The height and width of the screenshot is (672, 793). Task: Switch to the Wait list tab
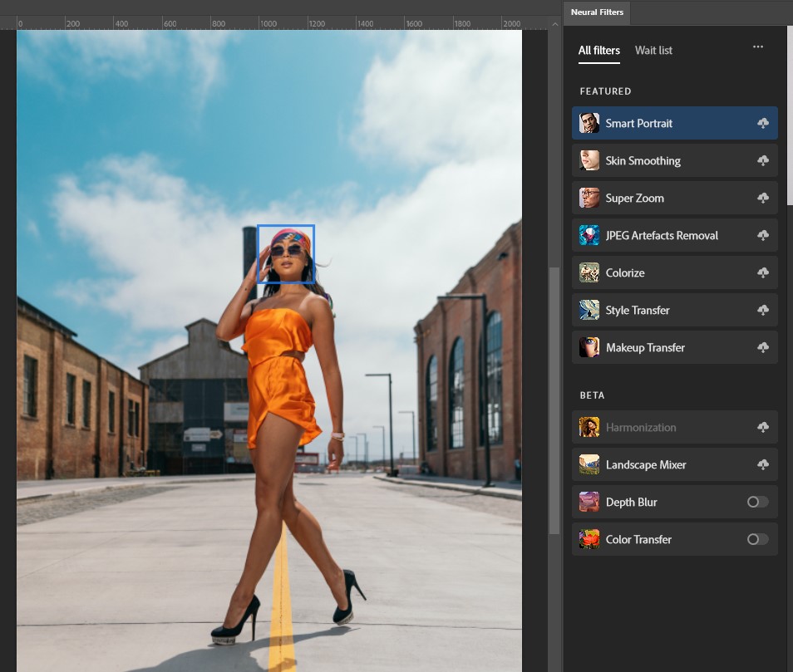(653, 51)
